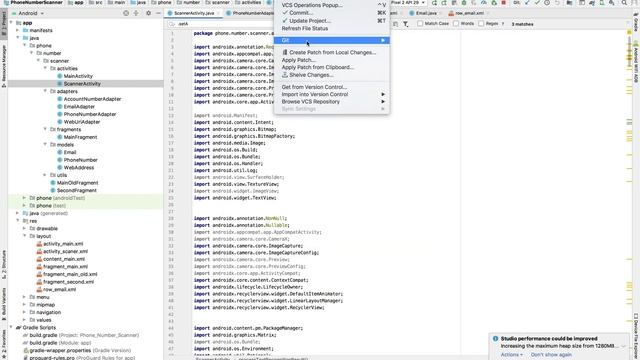Choose Refresh File Status menu item

[x=331, y=28]
